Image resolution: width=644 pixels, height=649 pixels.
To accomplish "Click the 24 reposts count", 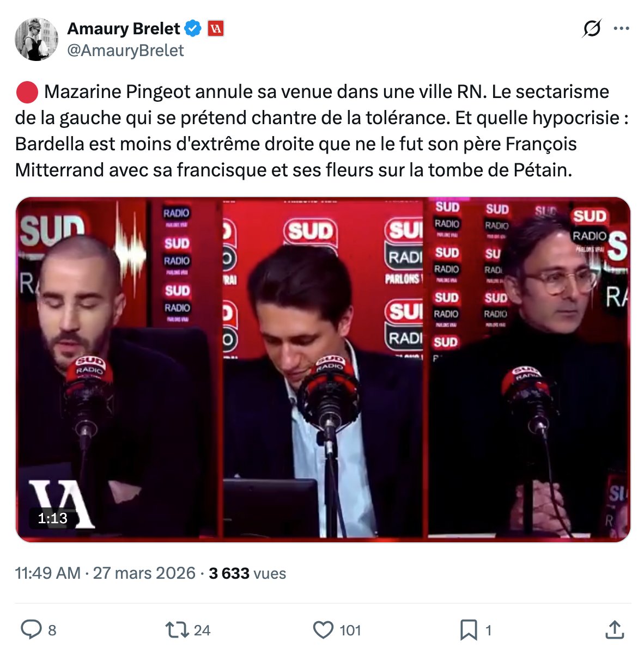I will click(x=202, y=630).
